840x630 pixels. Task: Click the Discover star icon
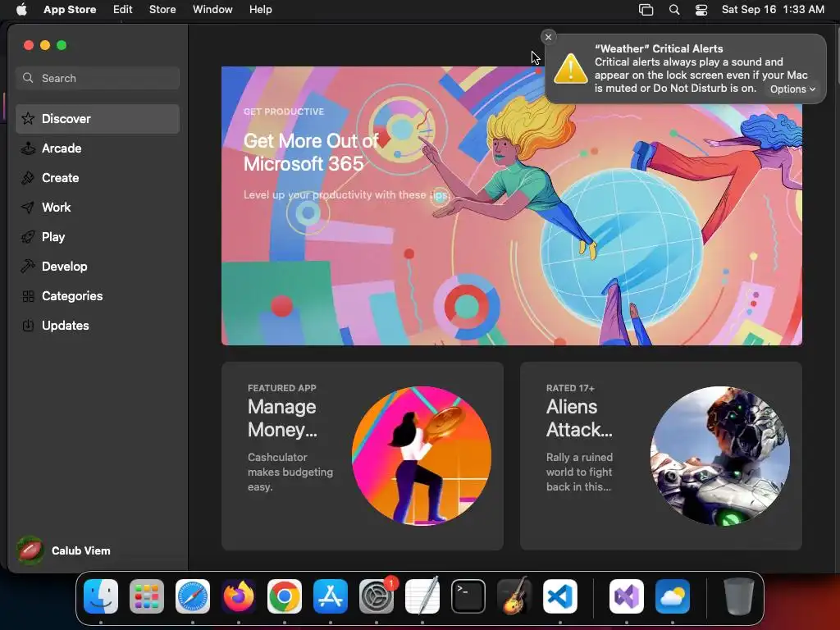click(28, 119)
